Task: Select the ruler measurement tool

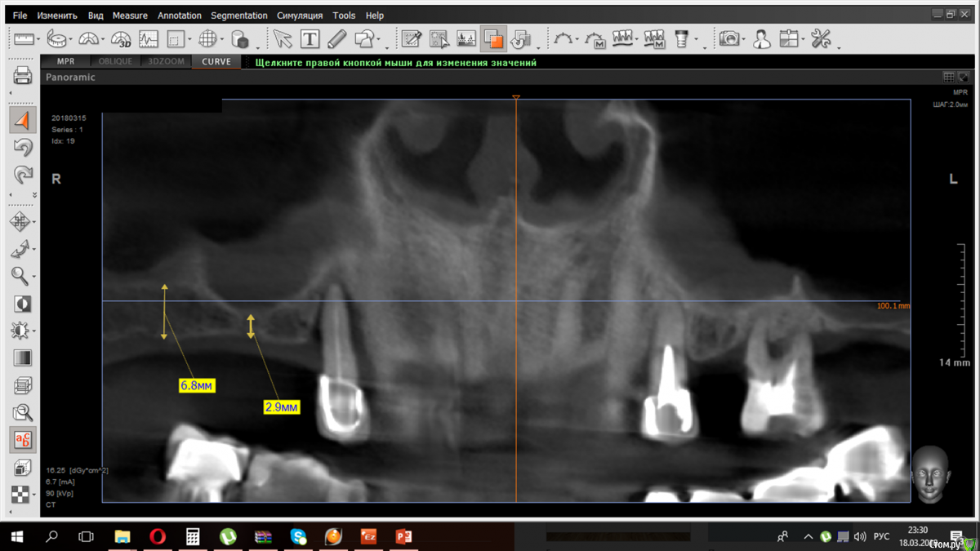Action: tap(24, 38)
